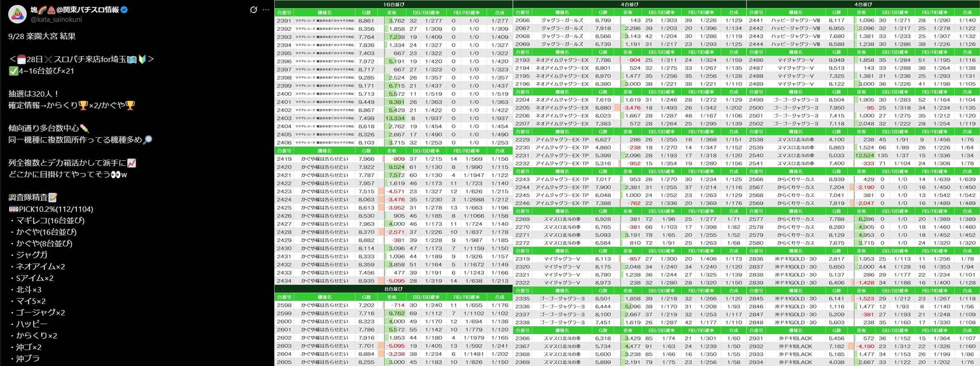Click the 13,334 value in row 2403
Viewport: 980px width, 366px height.
coord(395,118)
